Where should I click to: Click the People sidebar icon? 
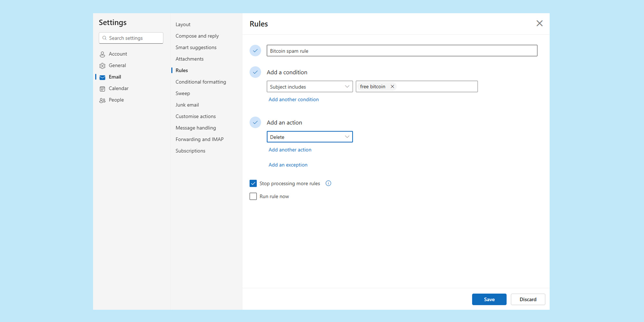(102, 100)
